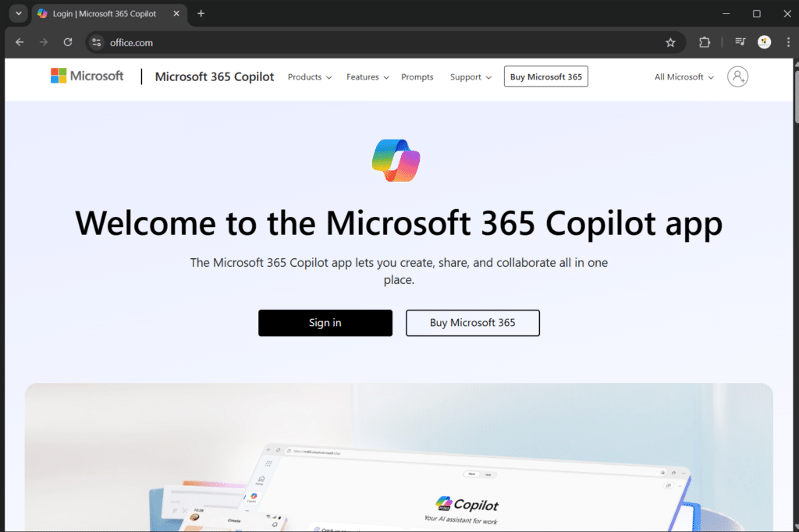The width and height of the screenshot is (799, 532).
Task: Open the browser Extensions puzzle icon
Action: click(705, 43)
